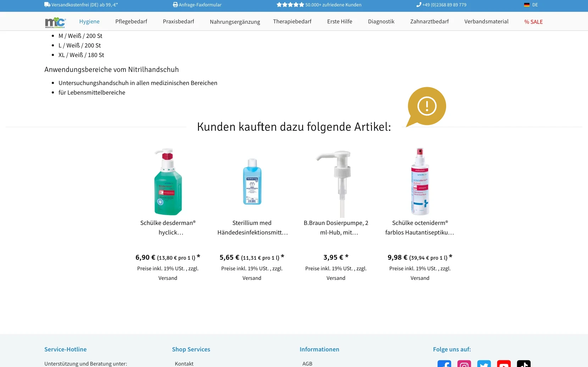The image size is (588, 367).
Task: Click the Informationen footer heading
Action: 319,349
